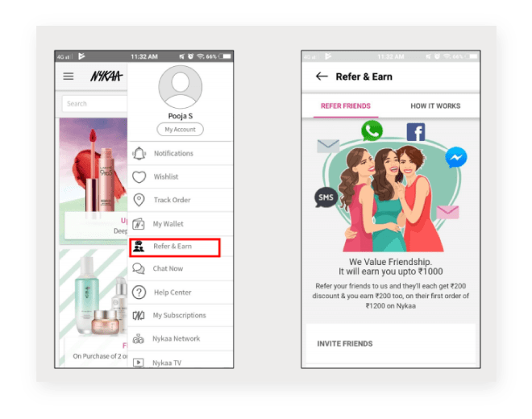Click the Wishlist heart icon
This screenshot has height=419, width=532.
139,176
